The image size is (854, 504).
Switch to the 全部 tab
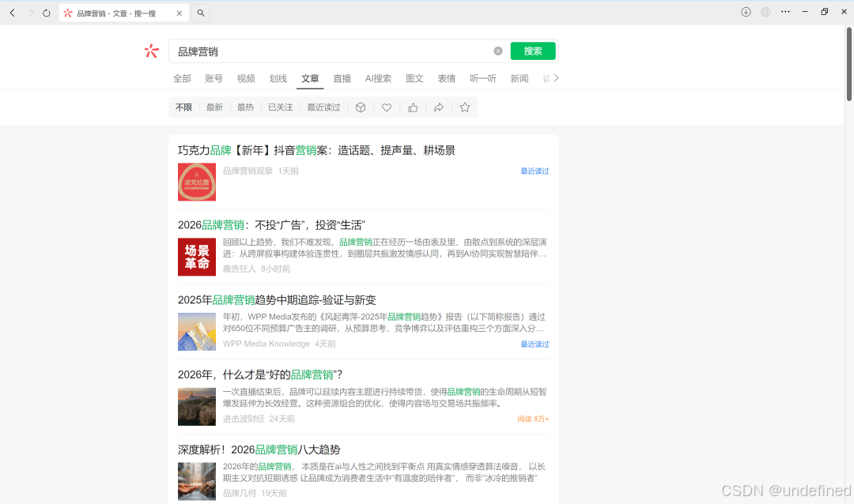click(x=182, y=78)
